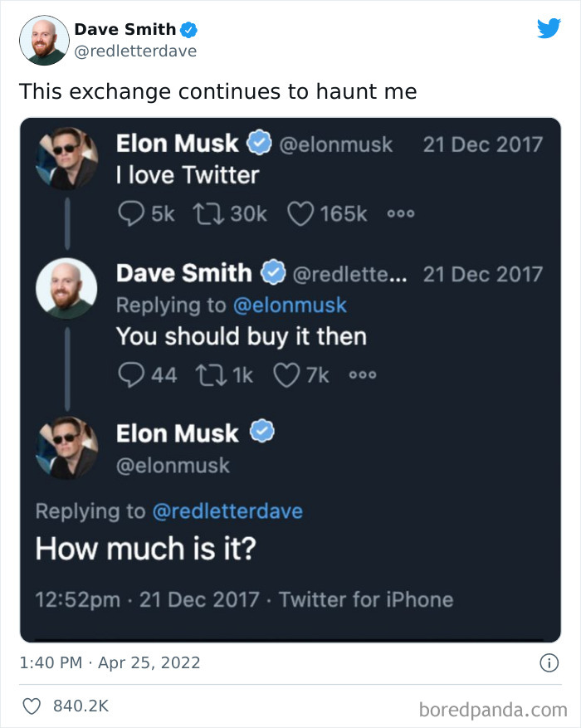Click the @redletterdave mention link

pos(227,511)
